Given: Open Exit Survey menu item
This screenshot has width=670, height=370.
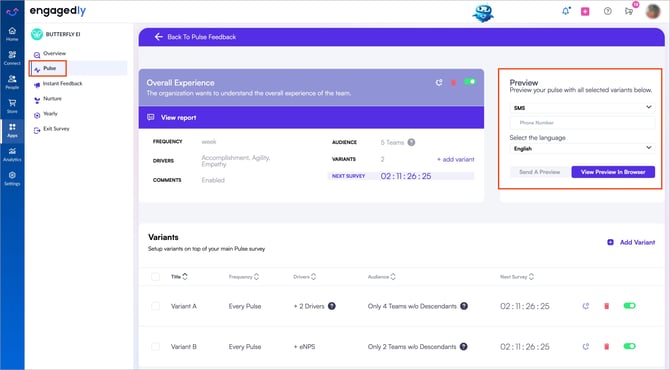Looking at the screenshot, I should 56,129.
